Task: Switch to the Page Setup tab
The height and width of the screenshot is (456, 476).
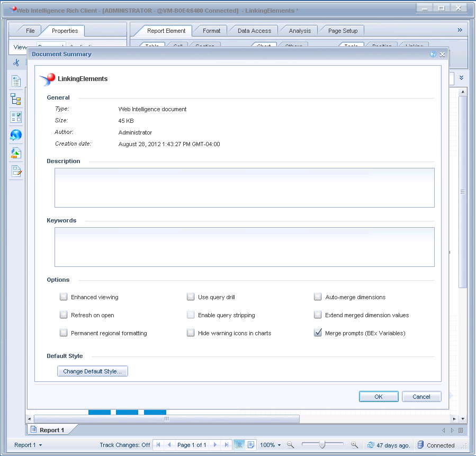Action: (x=343, y=31)
